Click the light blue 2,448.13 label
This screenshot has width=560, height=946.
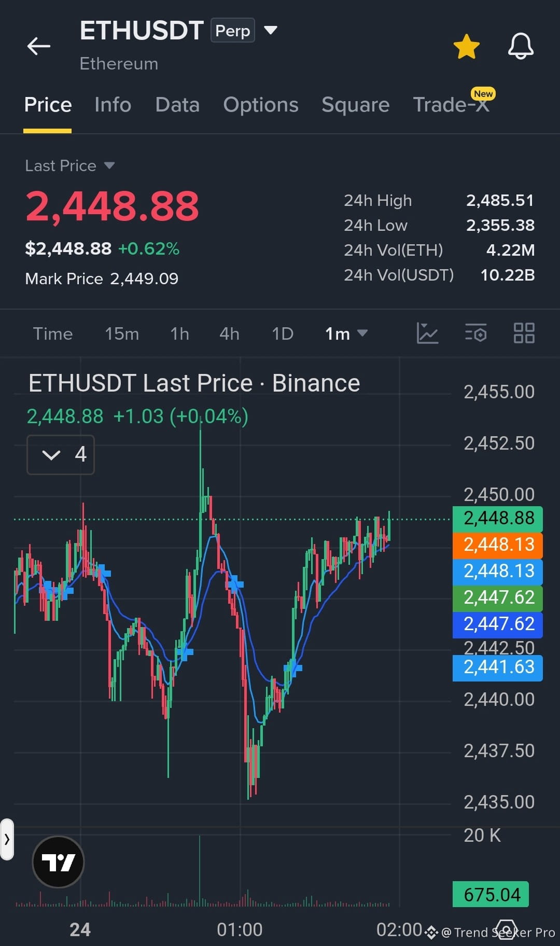(x=498, y=571)
